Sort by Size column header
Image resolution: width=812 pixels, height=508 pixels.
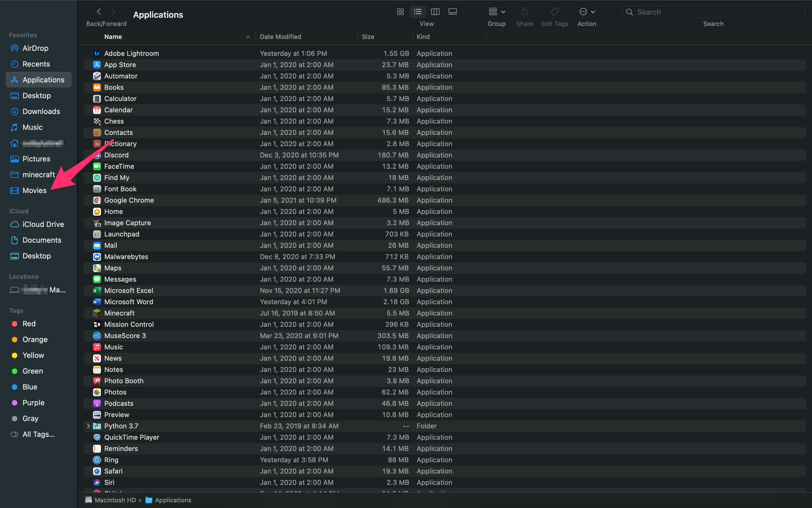pos(368,37)
